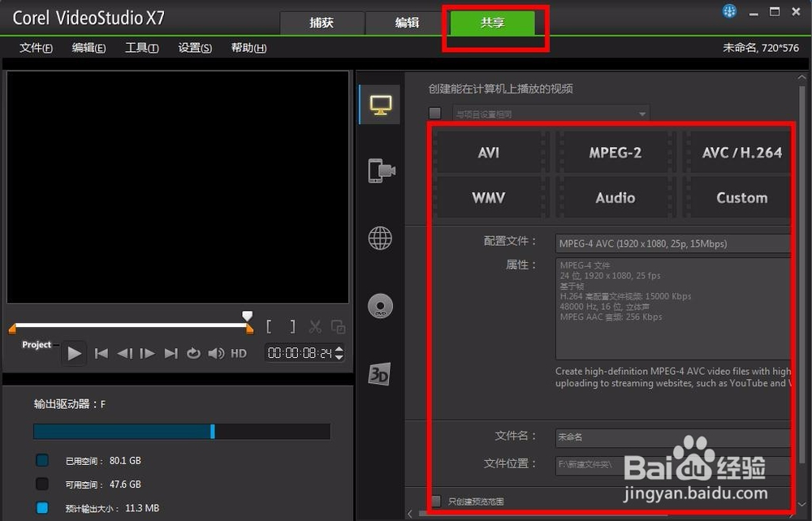
Task: Click the right orange trim marker
Action: click(249, 329)
